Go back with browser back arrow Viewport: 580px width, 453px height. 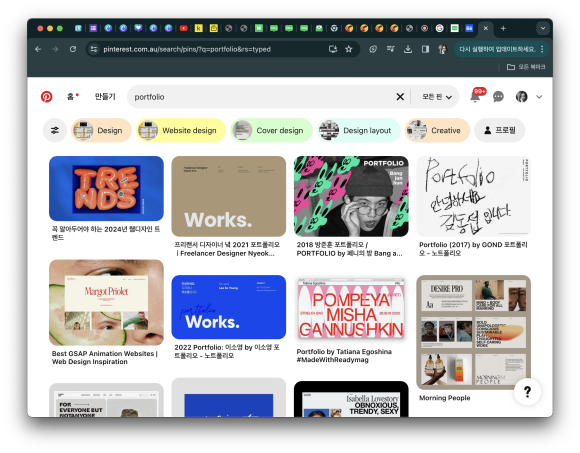click(38, 49)
